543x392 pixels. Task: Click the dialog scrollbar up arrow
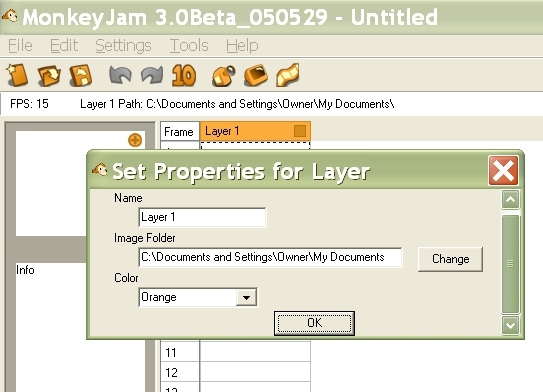(x=510, y=199)
